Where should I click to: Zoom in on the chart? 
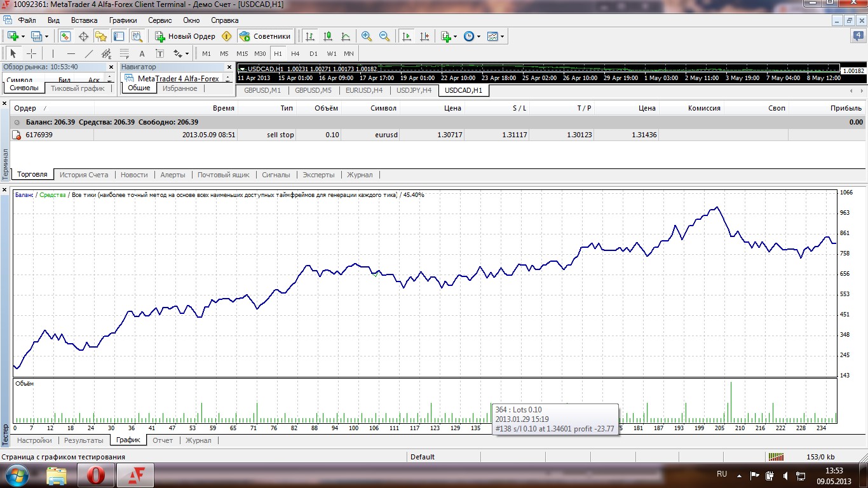point(367,36)
